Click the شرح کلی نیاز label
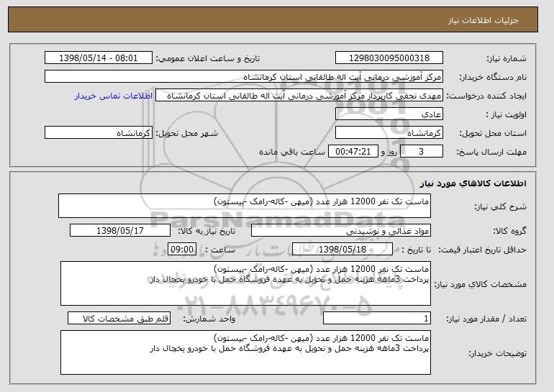 point(500,206)
